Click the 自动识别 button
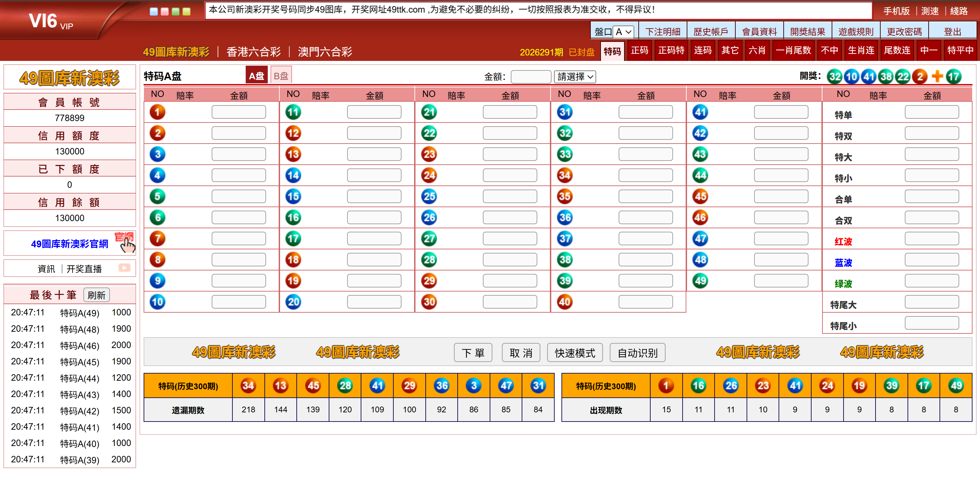 637,352
